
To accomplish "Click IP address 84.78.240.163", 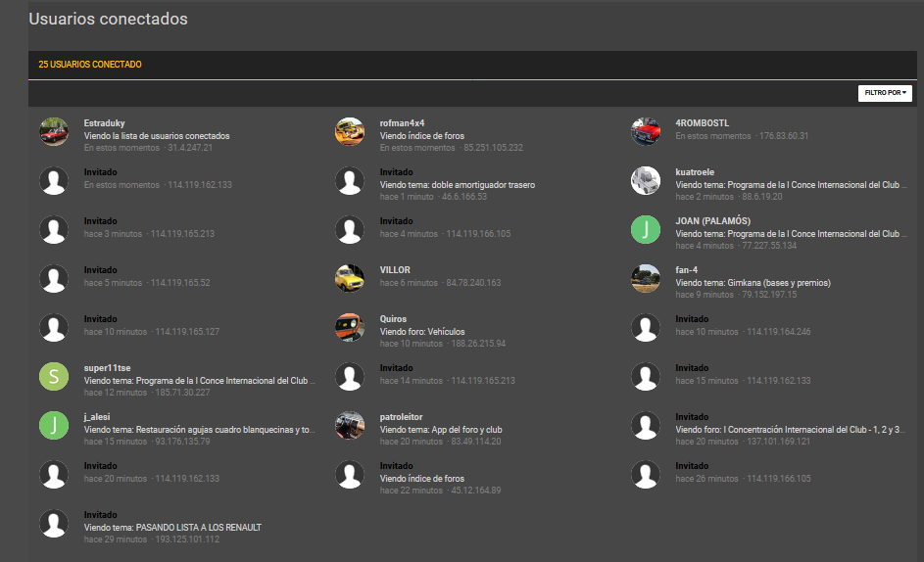I will [473, 283].
